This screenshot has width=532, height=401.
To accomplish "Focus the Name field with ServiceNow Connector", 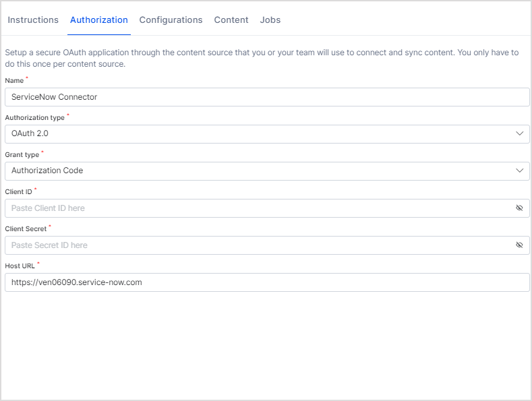I will click(266, 97).
